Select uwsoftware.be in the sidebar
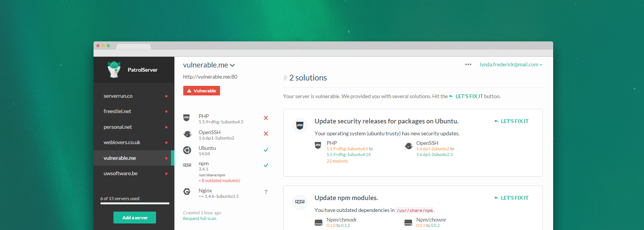644x230 pixels. (x=134, y=174)
